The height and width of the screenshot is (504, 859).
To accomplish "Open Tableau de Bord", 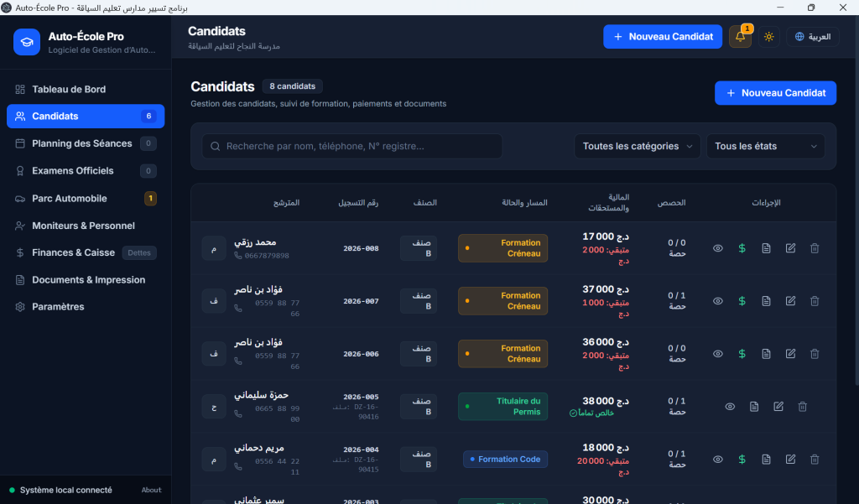I will 86,89.
